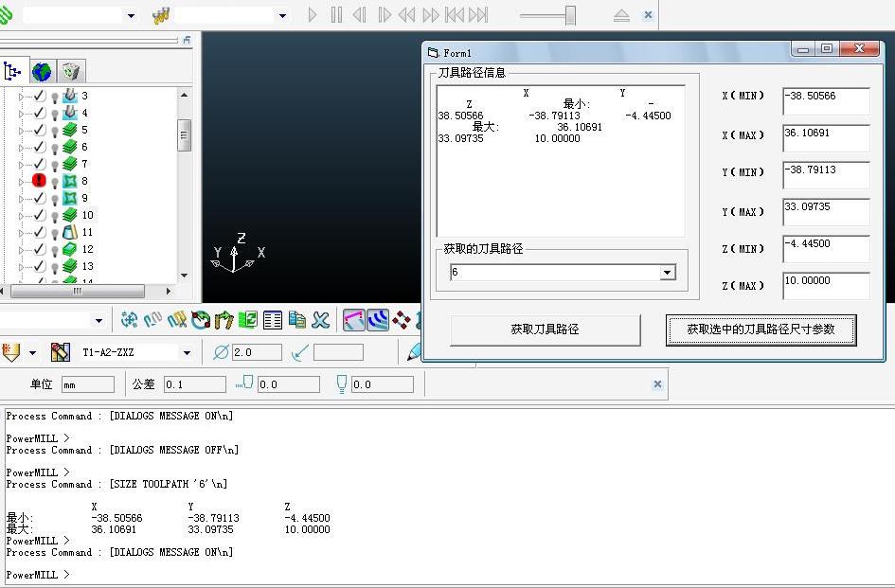Select toolpath 10 in the tree
This screenshot has height=588, width=895.
87,215
